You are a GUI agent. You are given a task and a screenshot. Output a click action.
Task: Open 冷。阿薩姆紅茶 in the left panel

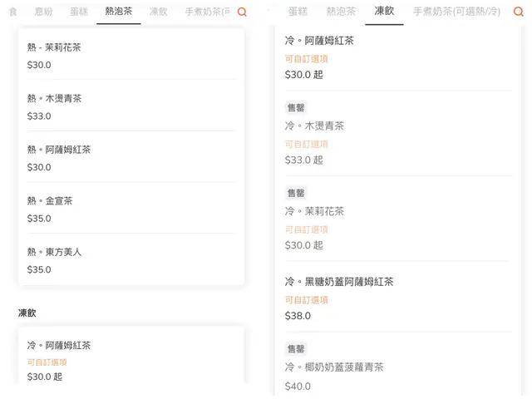click(131, 361)
